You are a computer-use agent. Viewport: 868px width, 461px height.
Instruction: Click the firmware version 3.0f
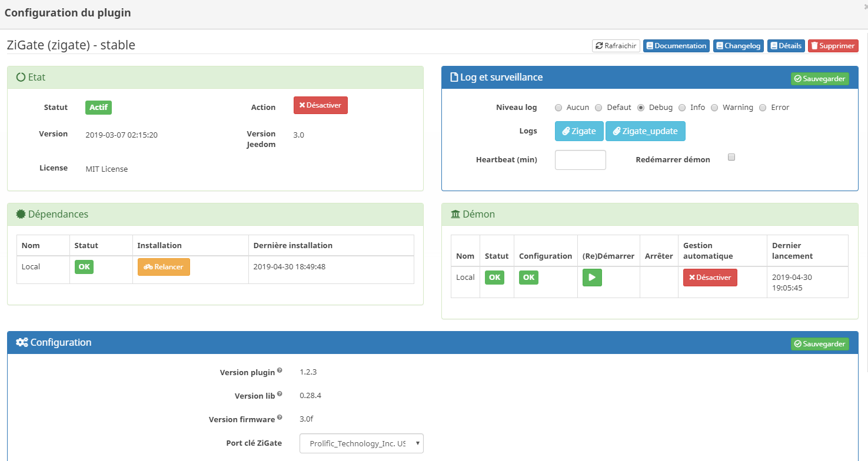(x=306, y=419)
